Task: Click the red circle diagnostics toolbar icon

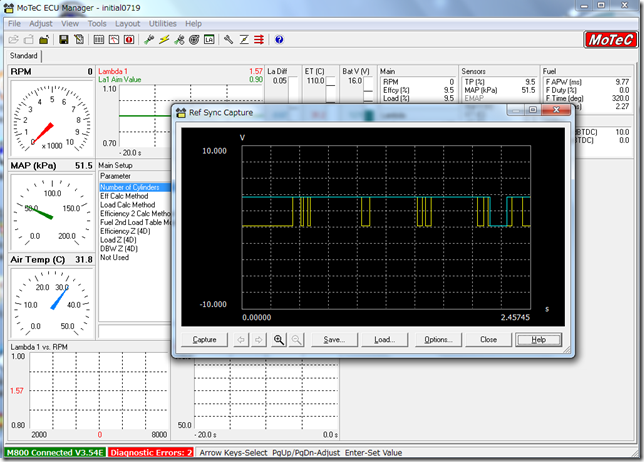Action: (x=129, y=40)
